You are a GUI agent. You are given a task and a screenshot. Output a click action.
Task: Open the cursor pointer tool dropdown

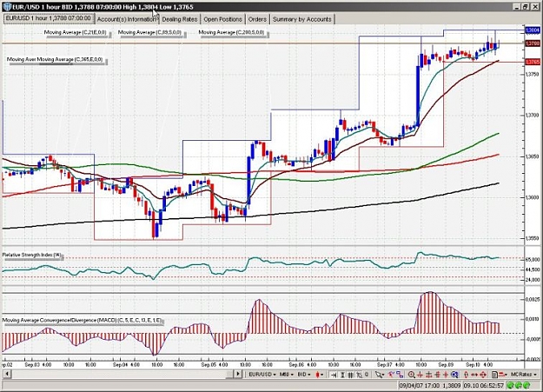(380, 375)
